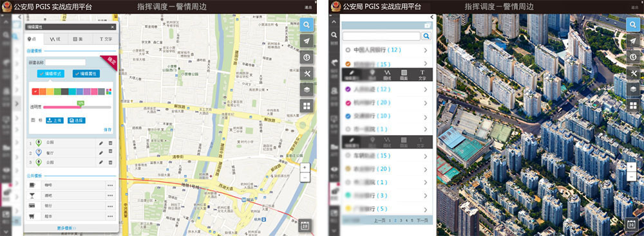Switch to the 线 tab in edit panel
This screenshot has width=644, height=236.
coord(55,39)
